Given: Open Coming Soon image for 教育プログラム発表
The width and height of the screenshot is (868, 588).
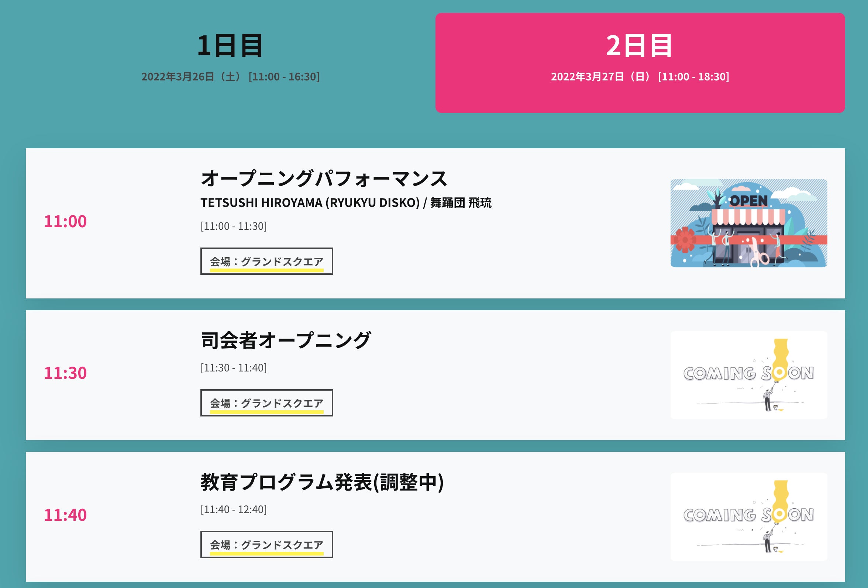Looking at the screenshot, I should pyautogui.click(x=748, y=516).
